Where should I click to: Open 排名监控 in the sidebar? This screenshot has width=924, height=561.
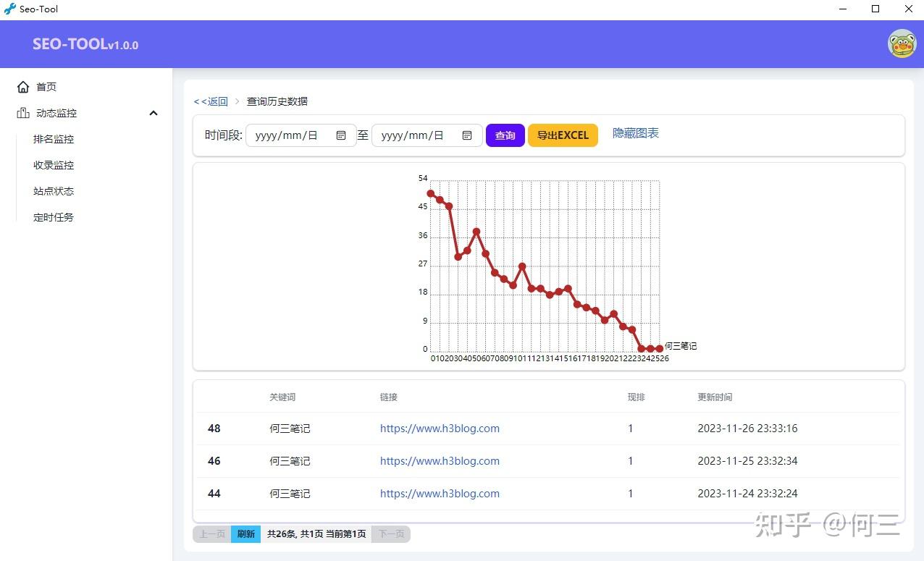(54, 139)
